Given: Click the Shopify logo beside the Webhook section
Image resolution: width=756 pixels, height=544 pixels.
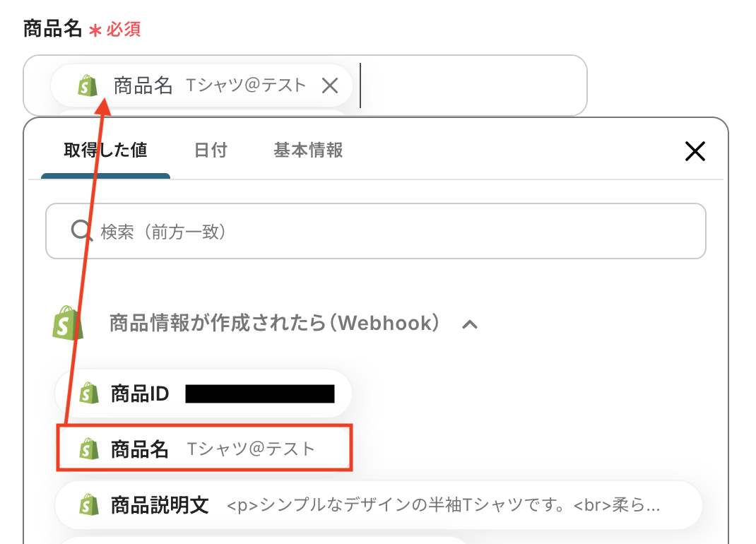Looking at the screenshot, I should (68, 324).
